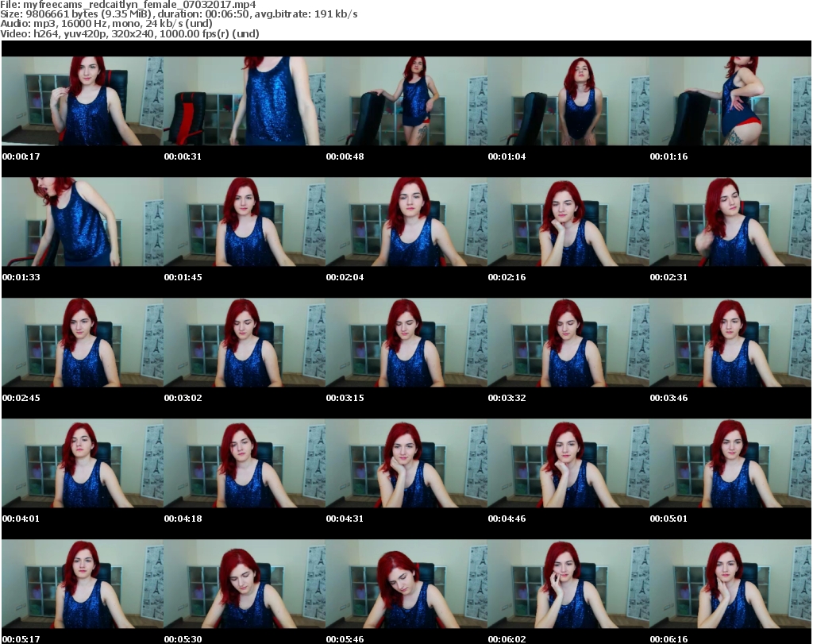This screenshot has width=813, height=644.
Task: Open the frame thumbnail above 00:00:48
Action: 406,101
